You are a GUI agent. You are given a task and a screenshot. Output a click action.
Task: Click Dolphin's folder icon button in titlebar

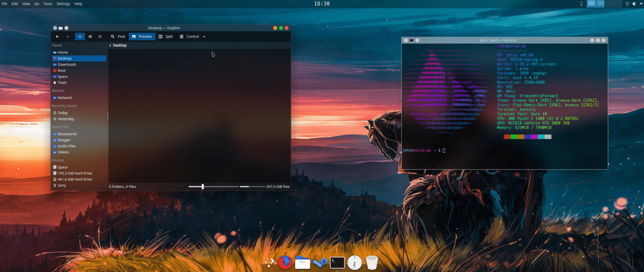point(60,28)
